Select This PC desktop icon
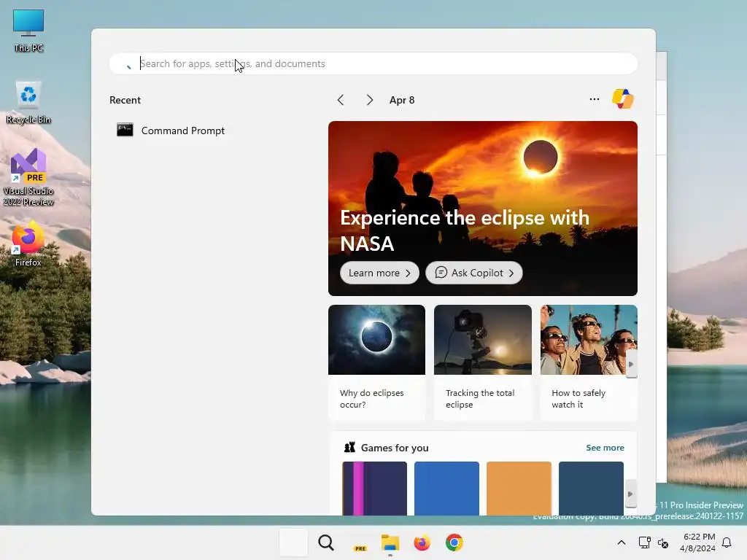Viewport: 747px width, 560px height. click(28, 31)
